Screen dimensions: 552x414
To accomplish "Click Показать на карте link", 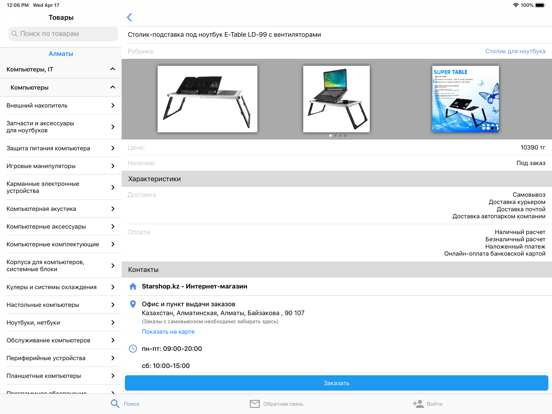I will click(x=168, y=332).
